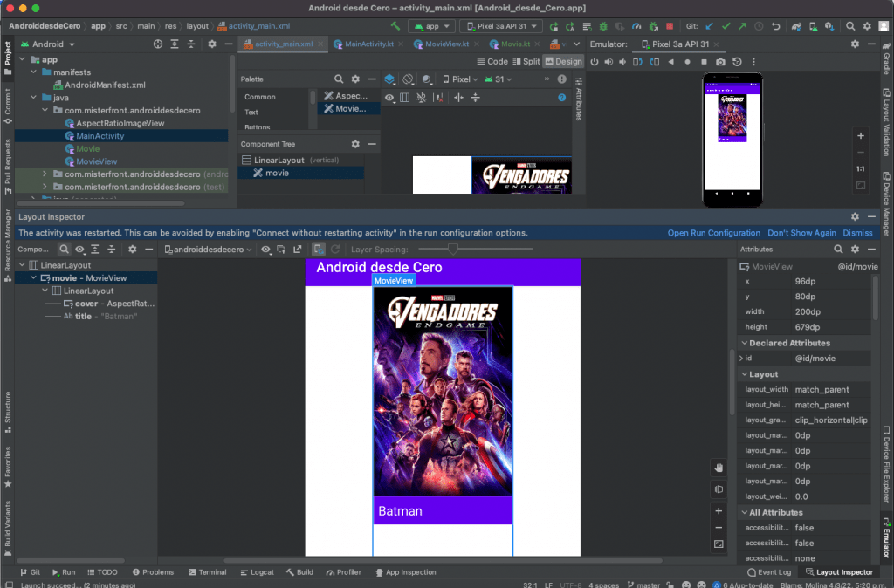Toggle the 1:1 actual size button in emulator
Image resolution: width=894 pixels, height=588 pixels.
point(860,168)
